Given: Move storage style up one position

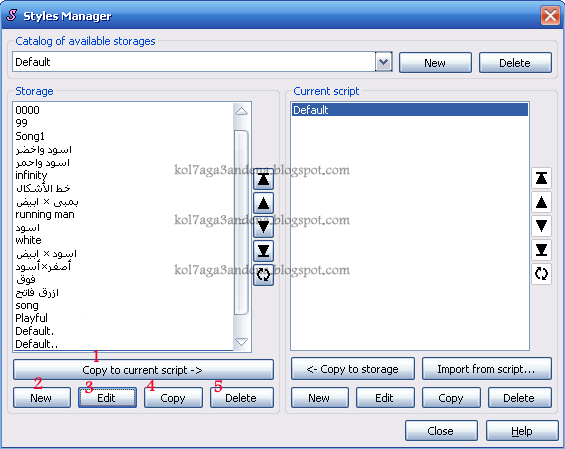Looking at the screenshot, I should point(263,203).
